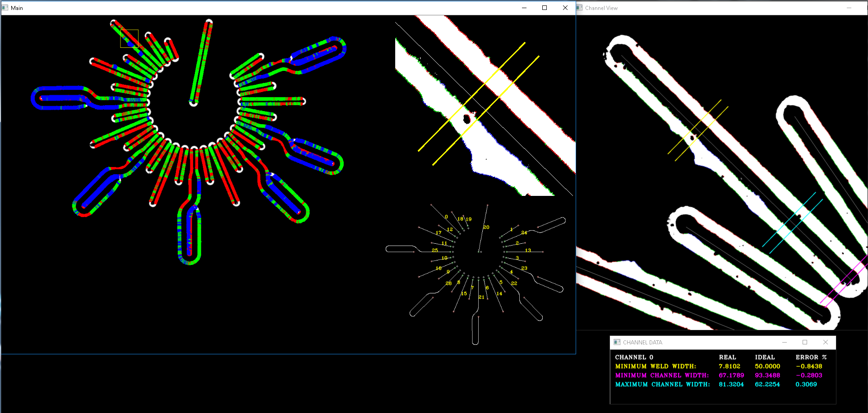This screenshot has height=413, width=868.
Task: Click the ERROR % column header
Action: pos(811,357)
